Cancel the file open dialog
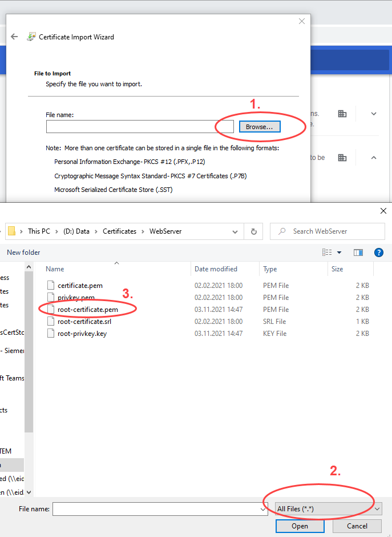 (x=357, y=526)
